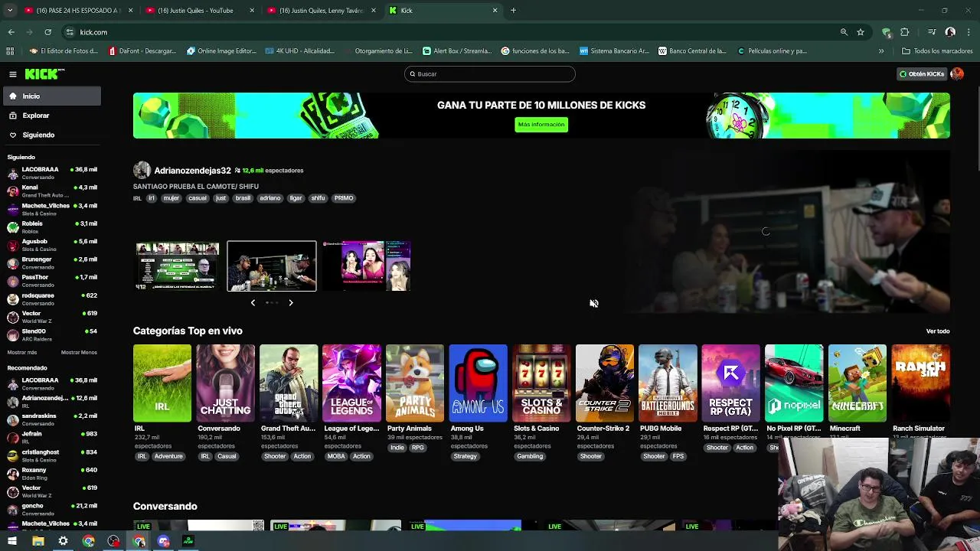Open the browser tab search dropdown
980x551 pixels.
9,11
